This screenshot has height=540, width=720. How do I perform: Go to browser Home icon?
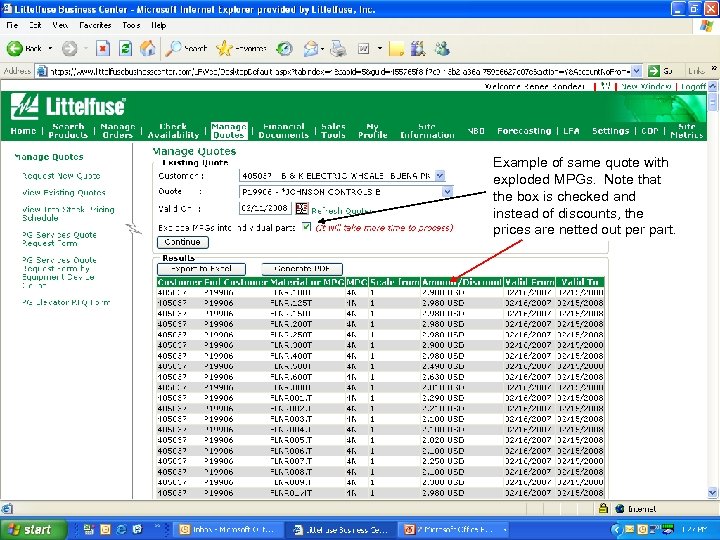click(147, 48)
